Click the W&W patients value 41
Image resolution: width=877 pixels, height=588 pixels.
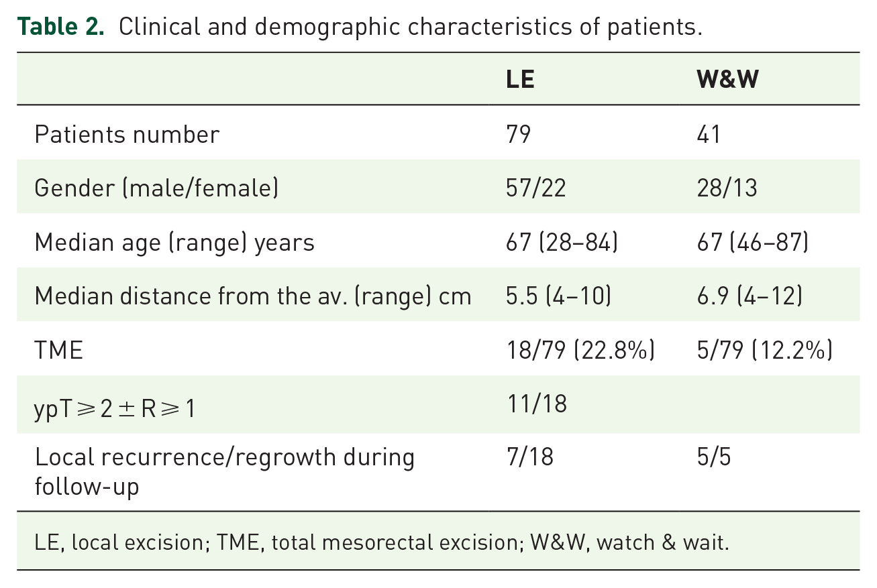click(709, 134)
